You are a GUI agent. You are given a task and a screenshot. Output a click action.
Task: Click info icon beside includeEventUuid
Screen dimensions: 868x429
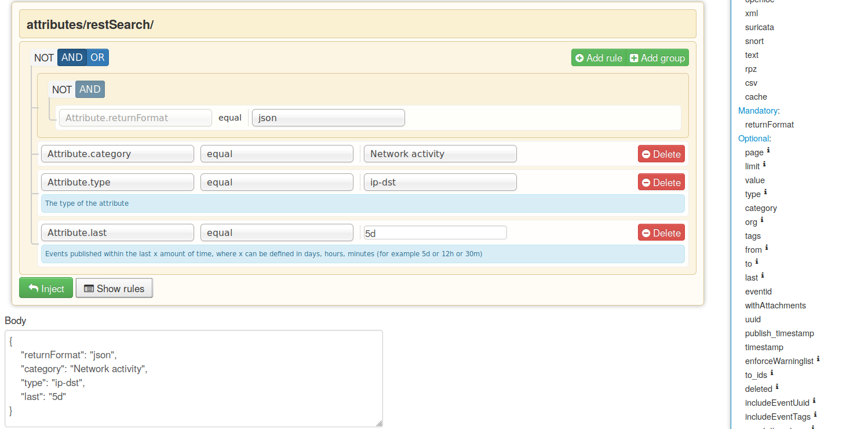[814, 401]
